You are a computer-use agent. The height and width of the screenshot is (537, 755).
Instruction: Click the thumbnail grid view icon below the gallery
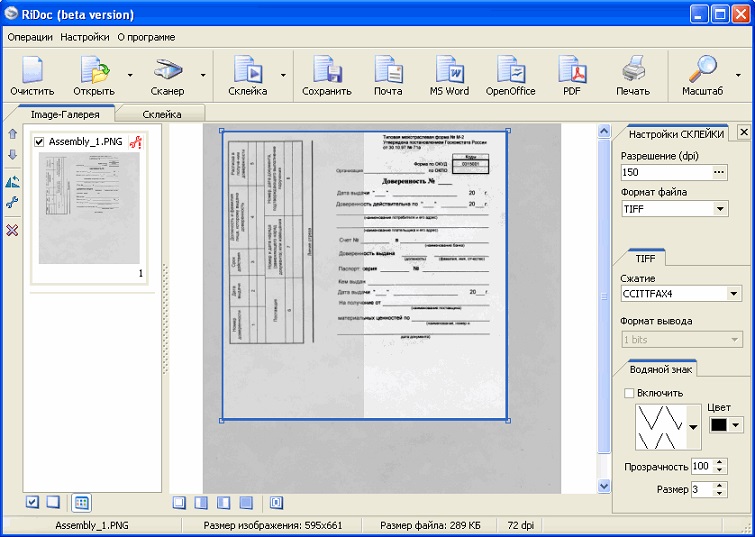(x=81, y=503)
